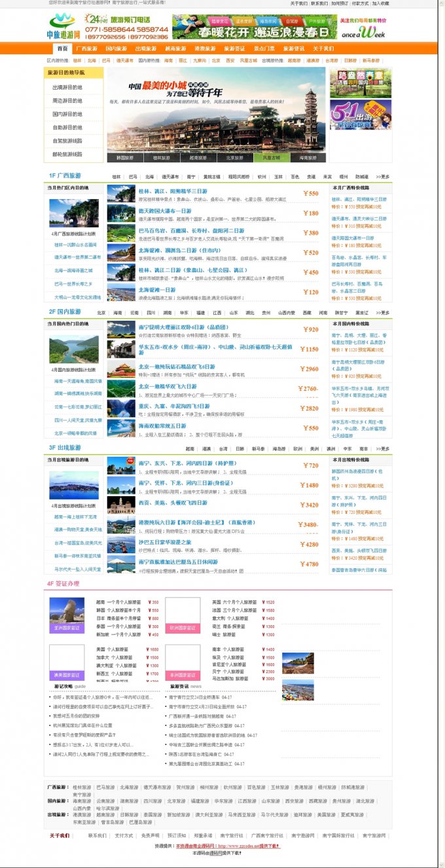The image size is (445, 868).
Task: Open the 旅游资讯 nav menu
Action: pos(293,49)
